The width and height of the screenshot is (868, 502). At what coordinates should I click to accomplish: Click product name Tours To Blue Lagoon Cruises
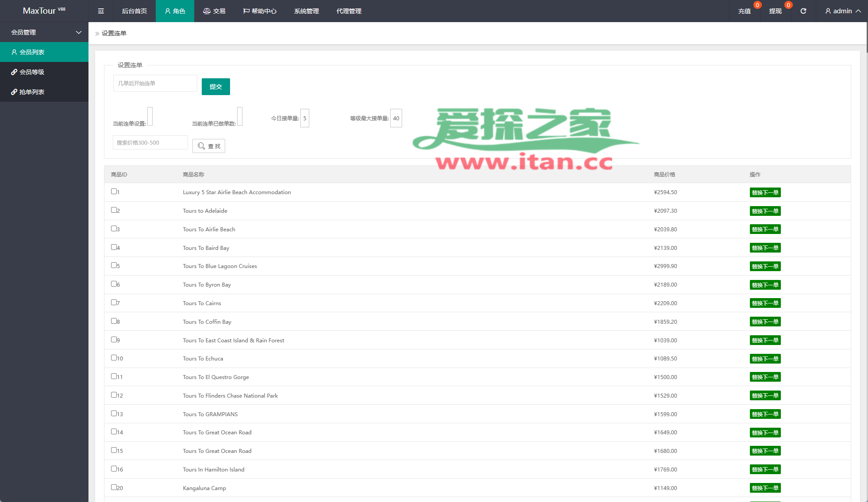tap(220, 266)
